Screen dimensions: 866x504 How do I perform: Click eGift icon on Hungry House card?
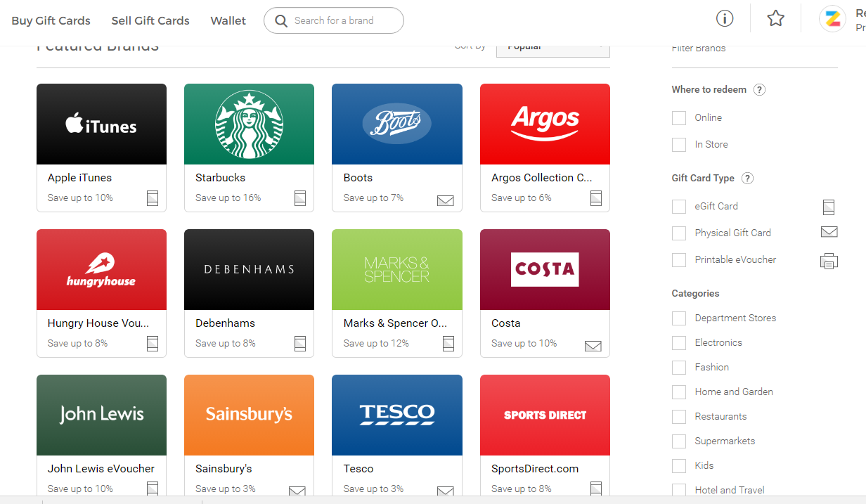tap(153, 344)
